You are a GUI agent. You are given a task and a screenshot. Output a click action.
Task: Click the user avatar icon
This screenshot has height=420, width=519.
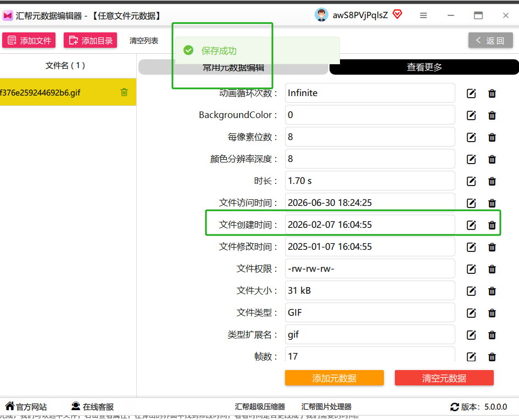click(321, 15)
